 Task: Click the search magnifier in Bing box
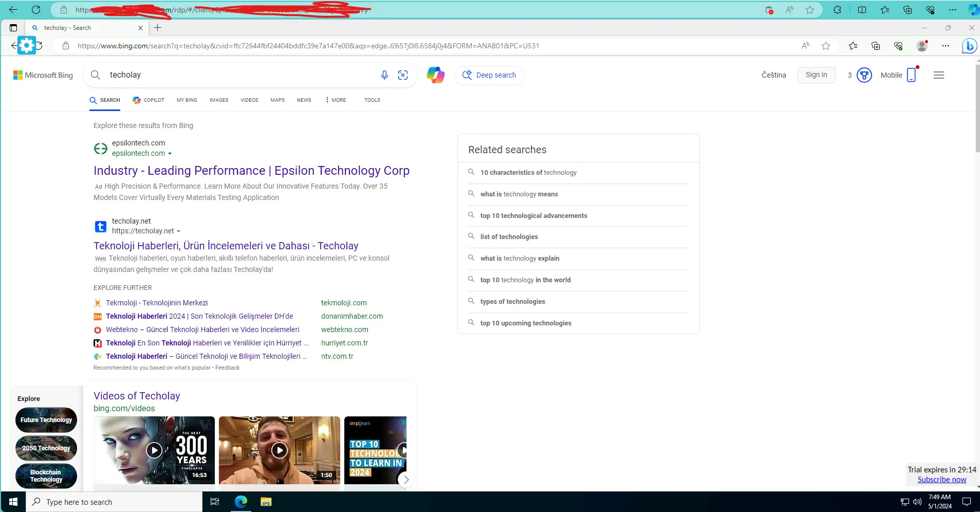[96, 75]
